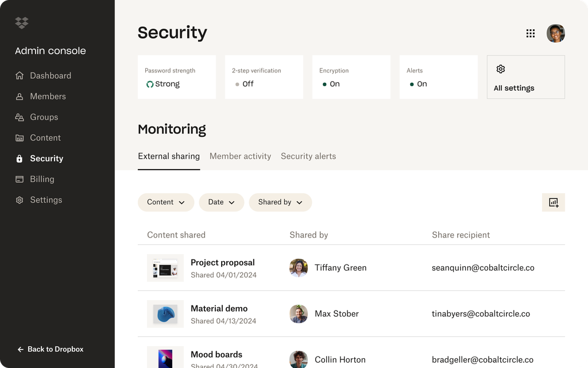Expand the Date filter dropdown

(221, 202)
